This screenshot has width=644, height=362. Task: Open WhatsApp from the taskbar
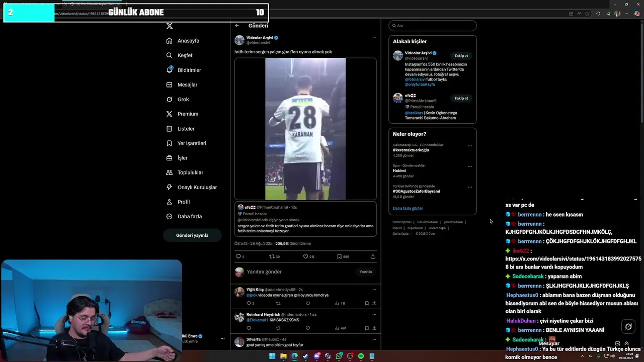(339, 356)
